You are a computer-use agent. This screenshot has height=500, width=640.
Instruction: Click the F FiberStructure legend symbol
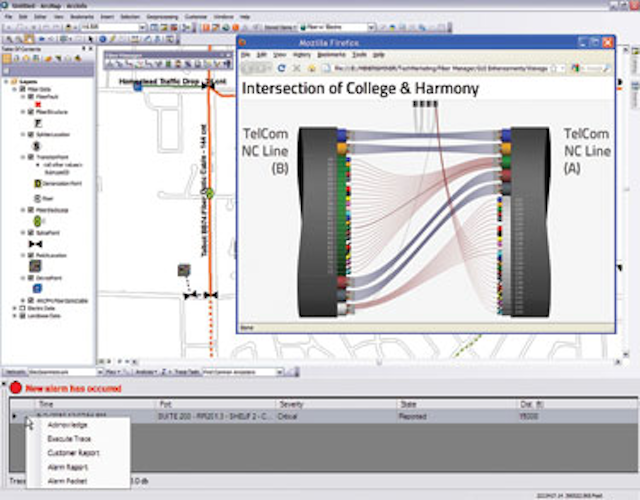point(38,123)
